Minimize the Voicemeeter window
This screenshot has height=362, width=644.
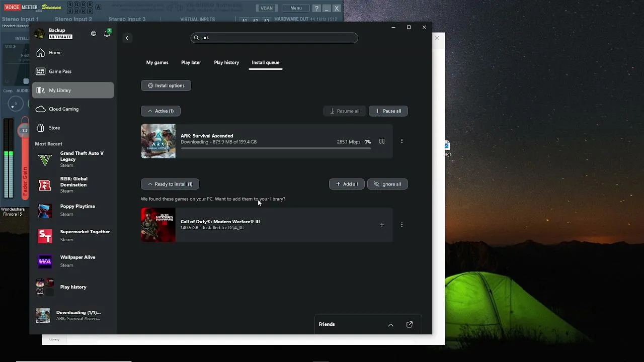click(327, 8)
